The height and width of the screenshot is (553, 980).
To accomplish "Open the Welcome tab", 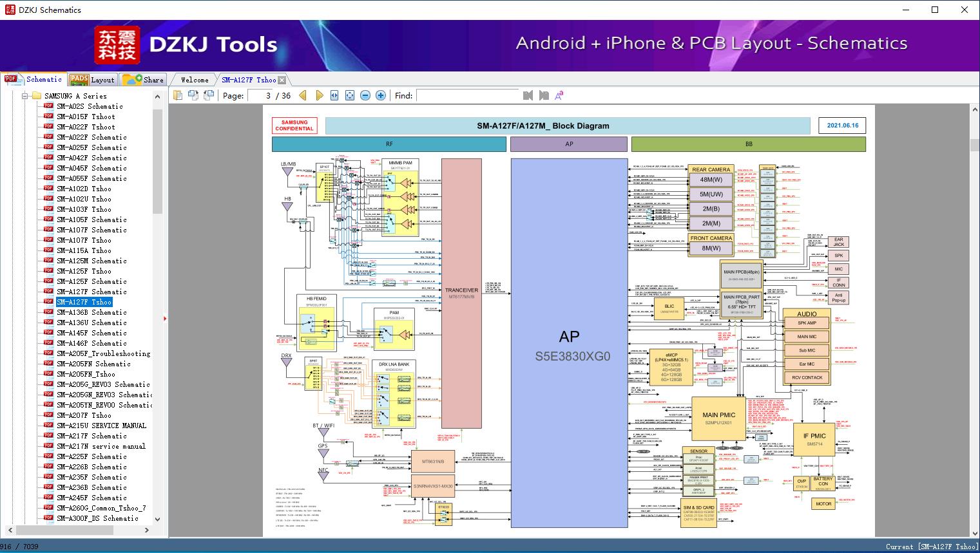I will (195, 80).
